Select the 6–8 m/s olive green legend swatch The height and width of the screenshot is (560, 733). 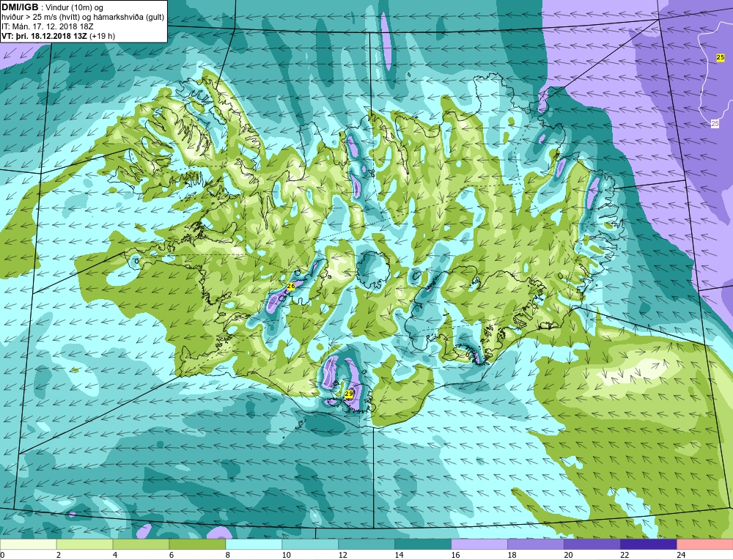197,545
